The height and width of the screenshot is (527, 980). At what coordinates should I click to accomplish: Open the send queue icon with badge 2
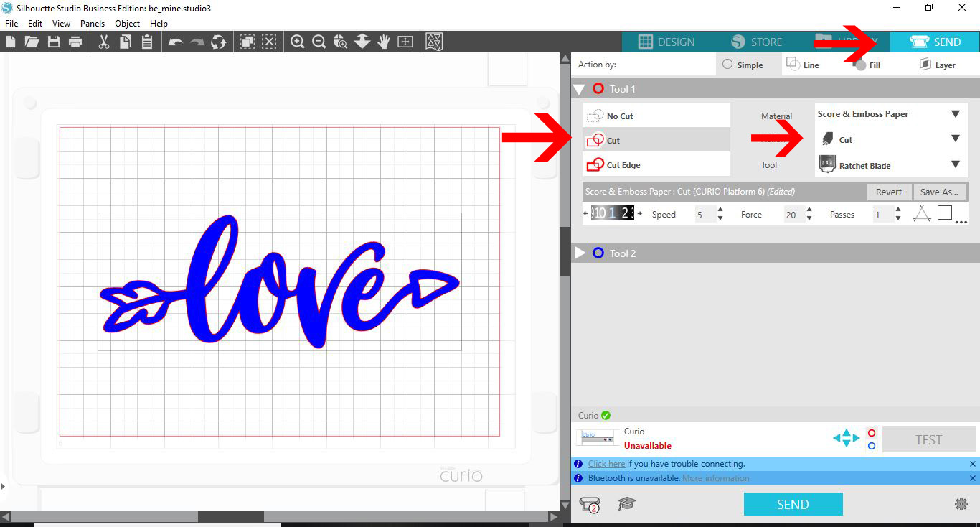pyautogui.click(x=590, y=504)
